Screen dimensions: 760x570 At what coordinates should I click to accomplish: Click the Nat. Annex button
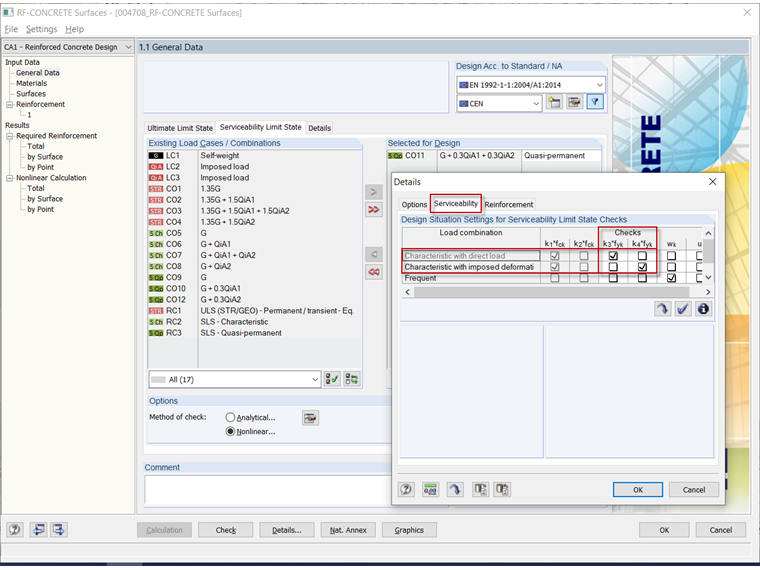point(348,530)
